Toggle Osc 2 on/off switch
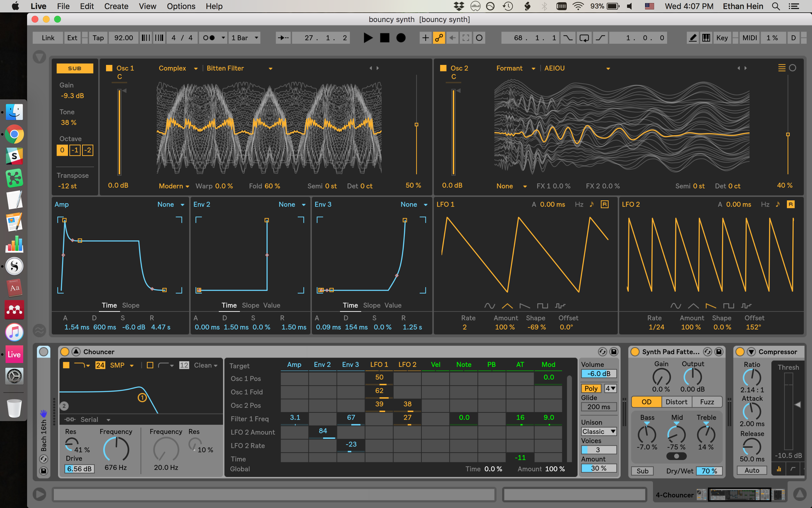The width and height of the screenshot is (812, 508). pos(443,68)
